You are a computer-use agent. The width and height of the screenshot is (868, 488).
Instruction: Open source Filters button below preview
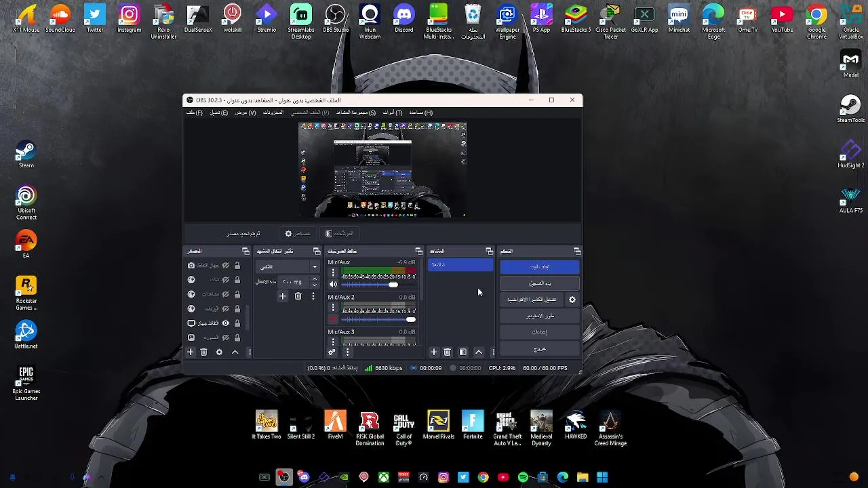[339, 234]
